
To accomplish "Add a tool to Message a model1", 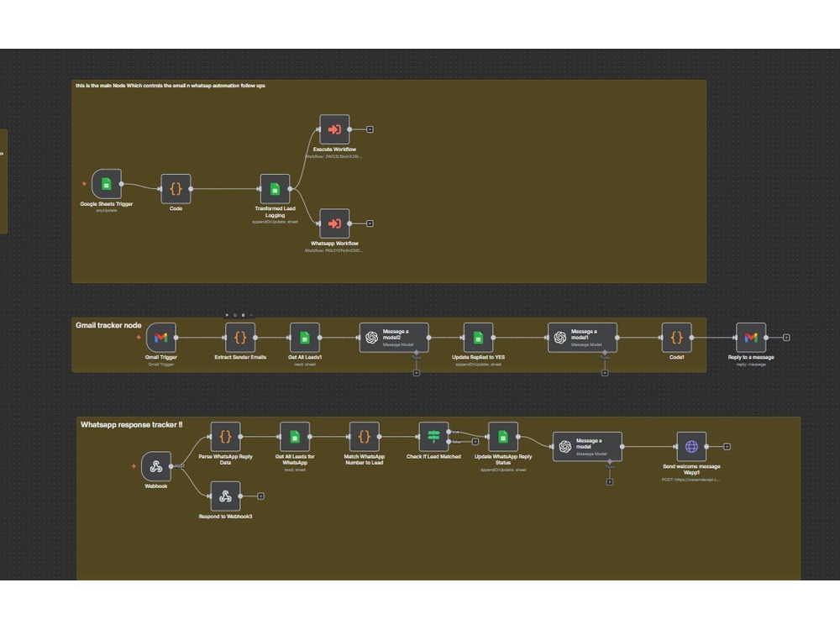I will 605,373.
